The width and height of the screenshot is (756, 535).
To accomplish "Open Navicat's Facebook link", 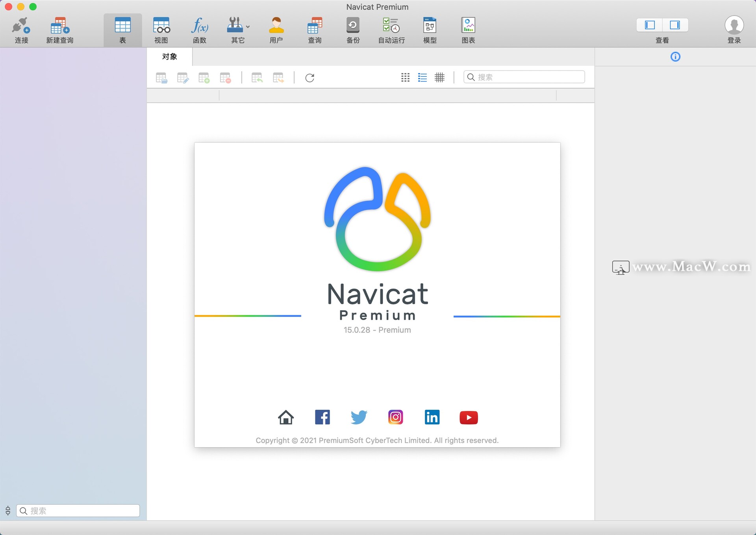I will click(322, 417).
